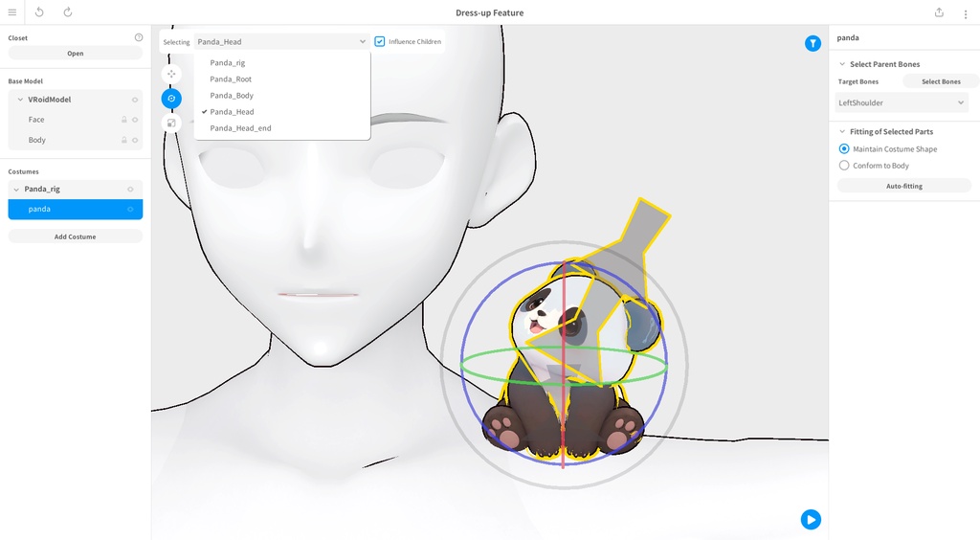Collapse the VRoidModel tree node
The image size is (980, 540).
[x=20, y=100]
